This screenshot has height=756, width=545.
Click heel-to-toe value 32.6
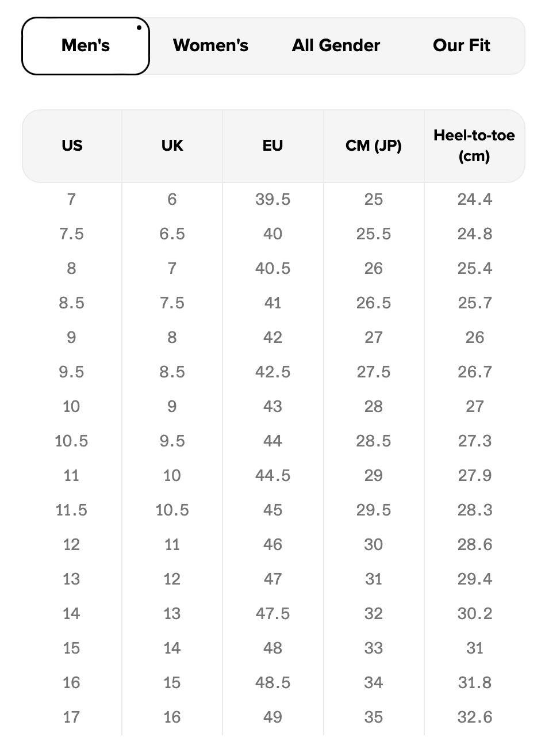pyautogui.click(x=475, y=717)
